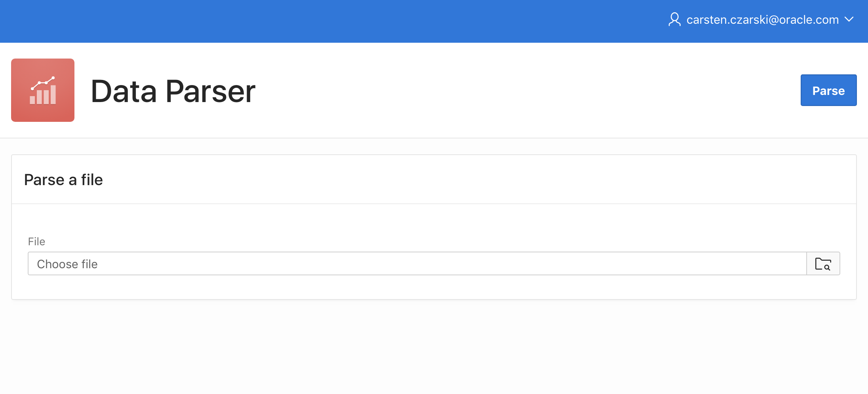Click the red Data Parser chart icon
Viewport: 868px width, 394px height.
[43, 90]
